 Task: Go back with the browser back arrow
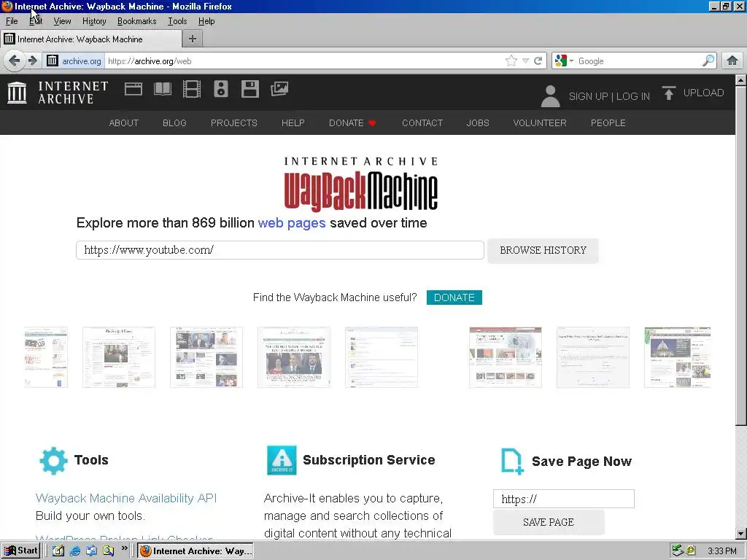[x=15, y=61]
